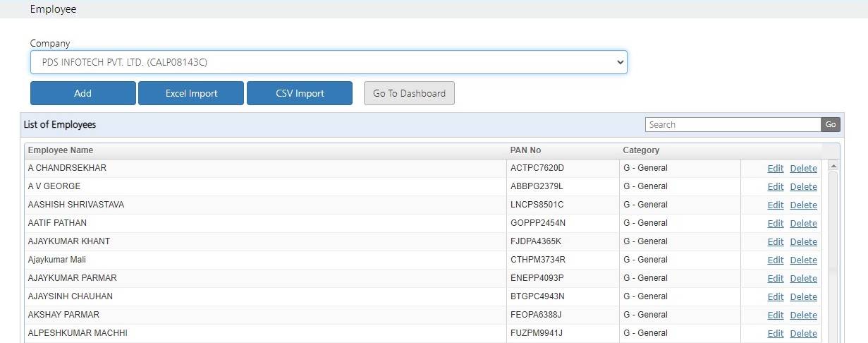Edit the AKSHAY PARMAR record
The image size is (868, 343).
[776, 315]
